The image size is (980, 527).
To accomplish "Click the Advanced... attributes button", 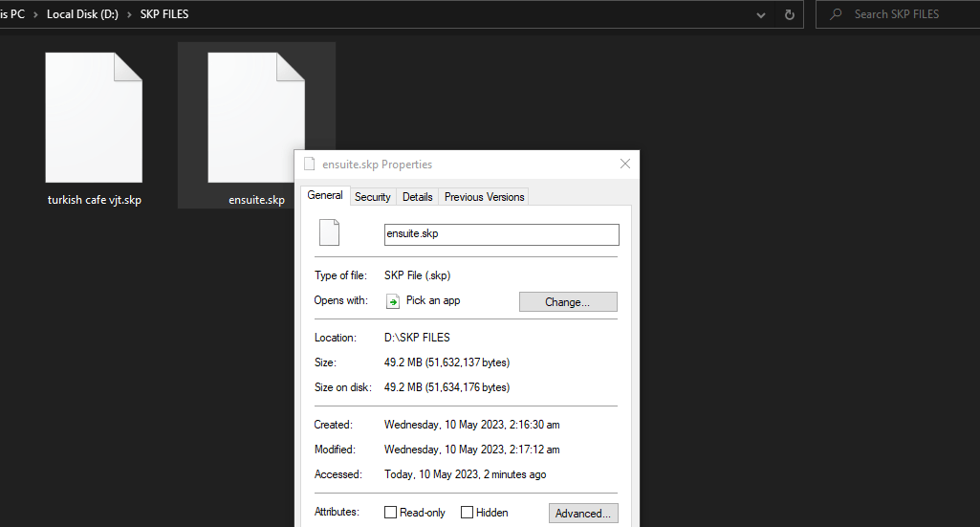I will [583, 514].
